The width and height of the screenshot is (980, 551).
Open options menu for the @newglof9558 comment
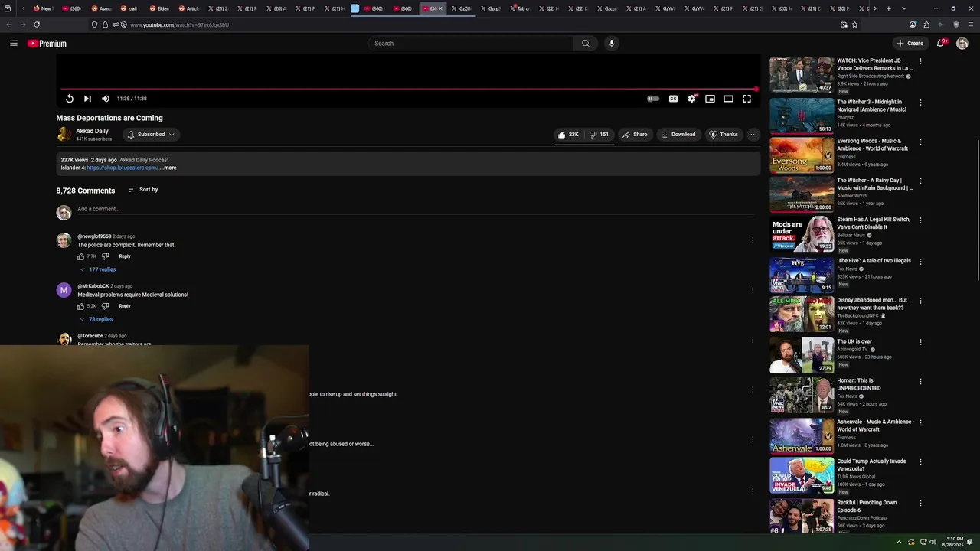click(x=753, y=240)
